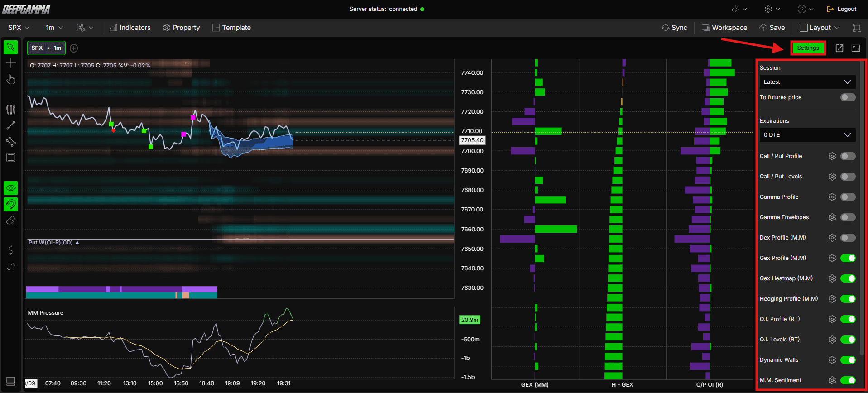Open the candlestick tools in left sidebar
Image resolution: width=868 pixels, height=393 pixels.
coord(11,109)
